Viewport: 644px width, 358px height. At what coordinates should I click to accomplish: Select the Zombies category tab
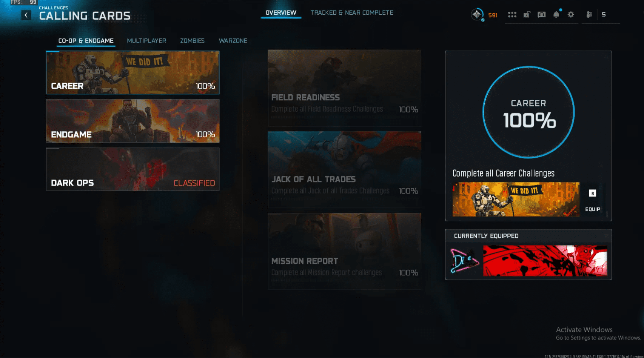click(x=192, y=41)
